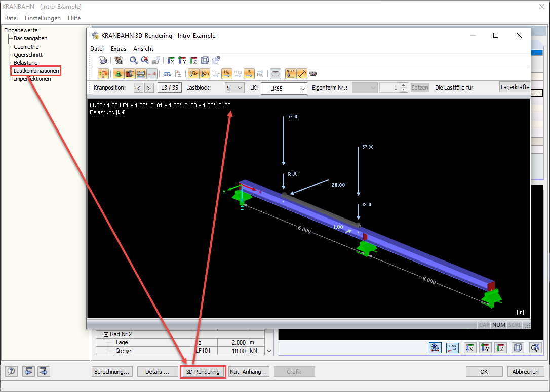Toggle the Qc vertical load display

click(193, 74)
